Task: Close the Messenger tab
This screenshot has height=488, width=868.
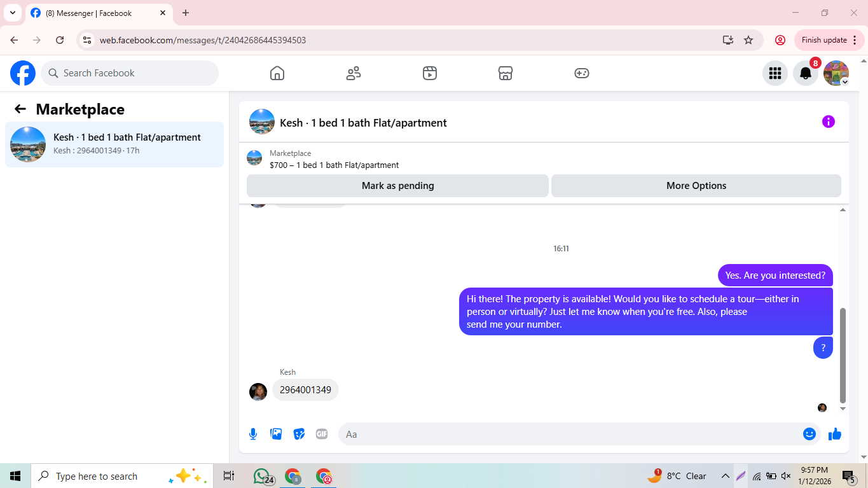Action: click(x=163, y=13)
